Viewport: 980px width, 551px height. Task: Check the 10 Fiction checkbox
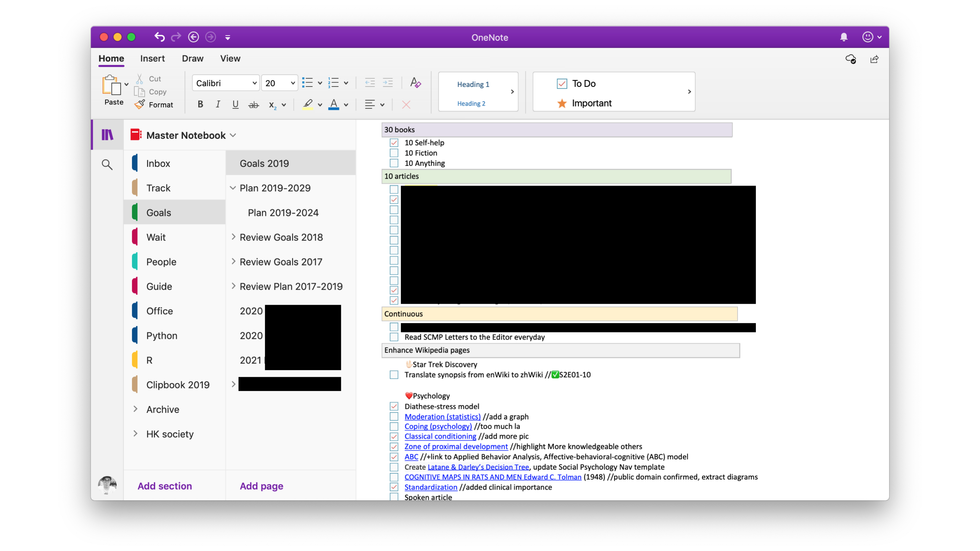pos(394,153)
